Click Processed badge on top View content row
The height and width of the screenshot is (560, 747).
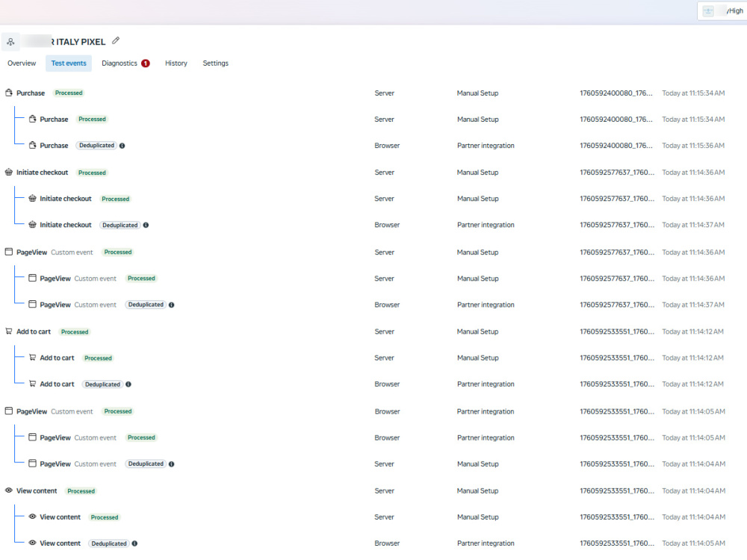point(81,491)
